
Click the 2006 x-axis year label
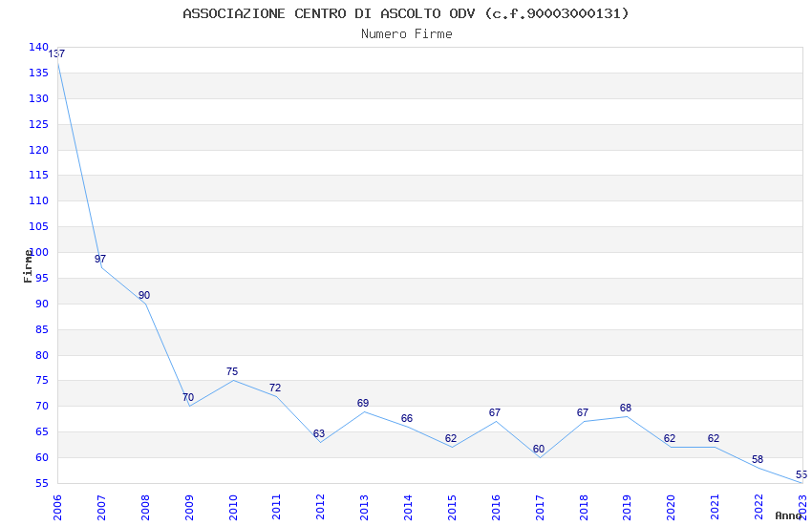click(x=57, y=508)
